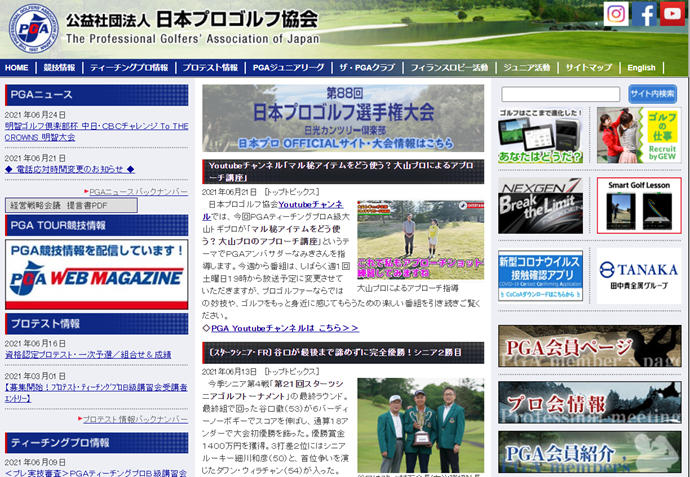Open ゴルフの仕事 Recruit by GEW banner
Image resolution: width=690 pixels, height=477 pixels.
coord(639,136)
